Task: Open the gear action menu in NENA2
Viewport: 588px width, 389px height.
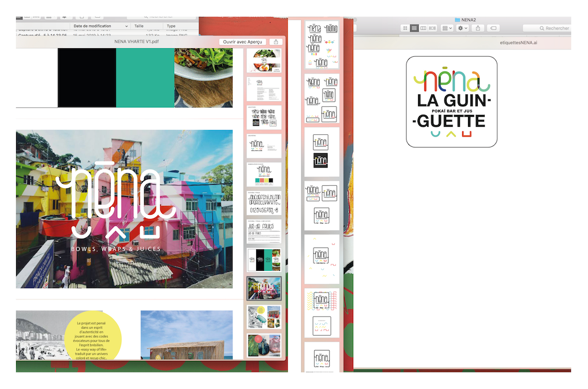Action: (x=462, y=28)
